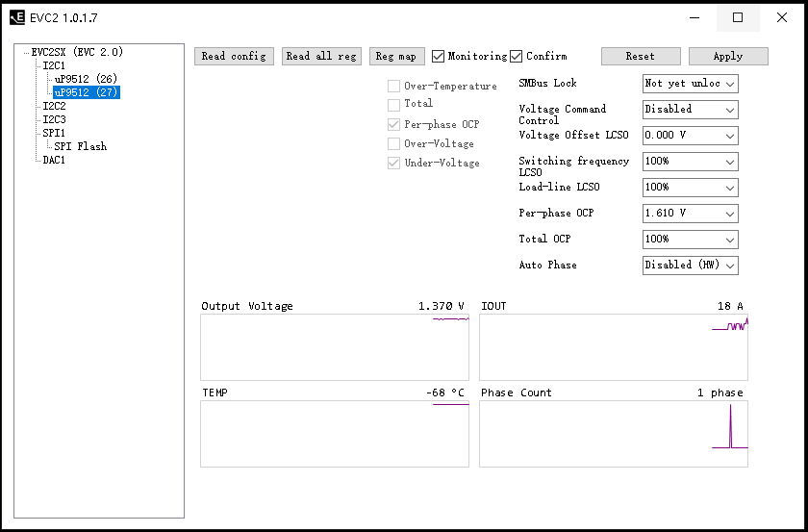Select the I2C2 bus node
The width and height of the screenshot is (808, 532).
[54, 106]
